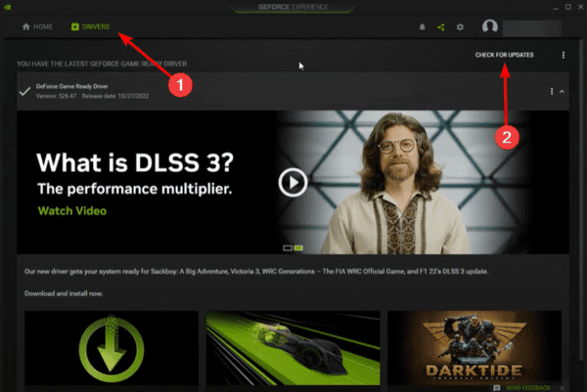This screenshot has height=392, width=587.
Task: Open the green racing car thumbnail
Action: 293,348
